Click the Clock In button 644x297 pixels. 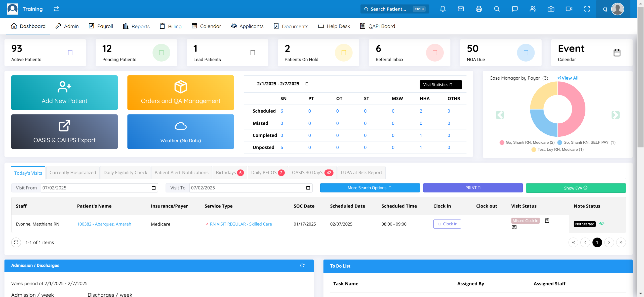(x=447, y=224)
